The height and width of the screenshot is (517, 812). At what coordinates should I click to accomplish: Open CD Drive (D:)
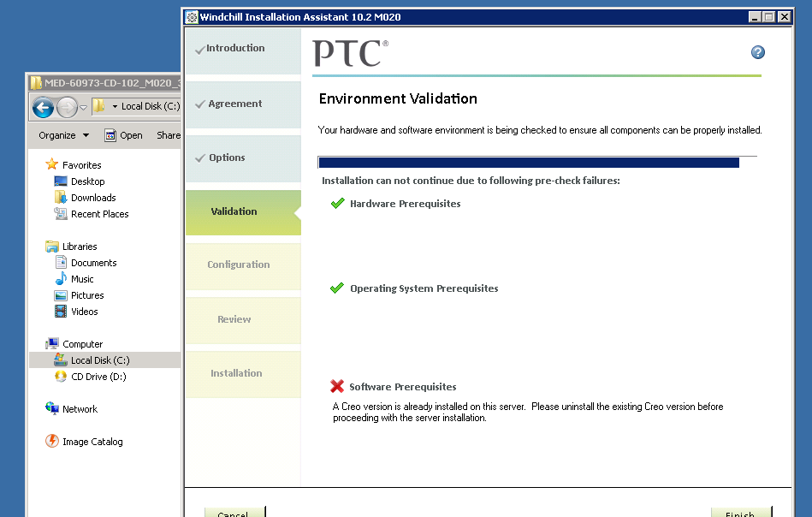coord(98,377)
